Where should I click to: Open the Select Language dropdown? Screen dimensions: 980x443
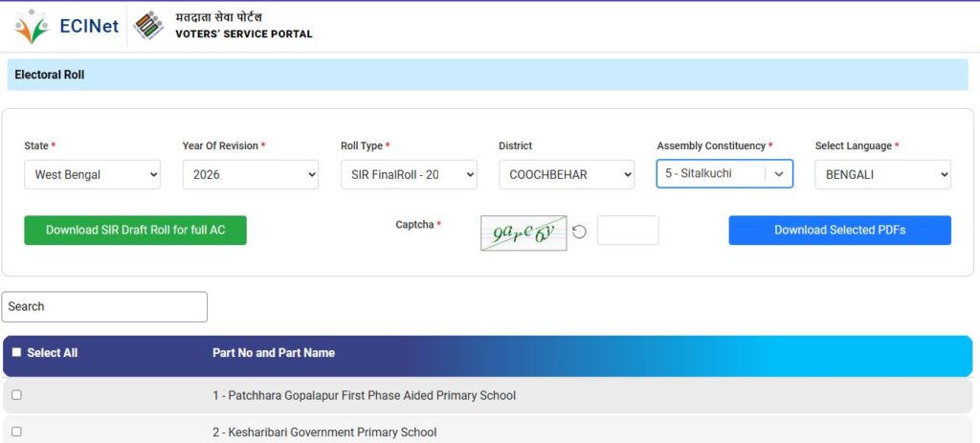(882, 174)
